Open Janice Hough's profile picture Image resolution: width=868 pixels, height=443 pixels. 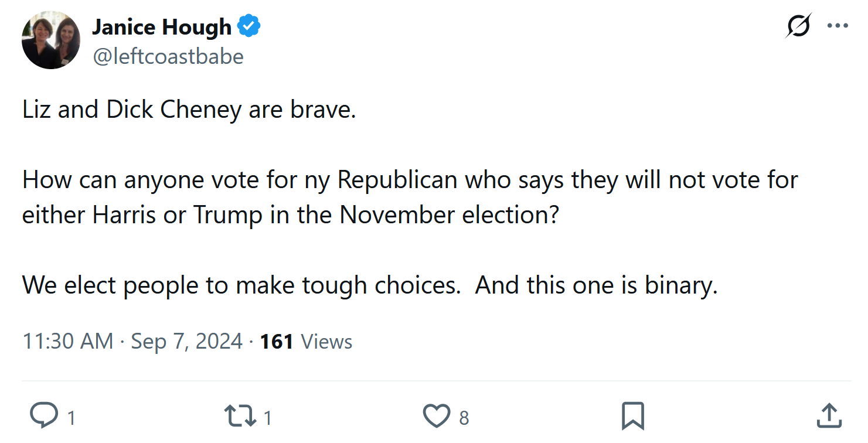(51, 40)
